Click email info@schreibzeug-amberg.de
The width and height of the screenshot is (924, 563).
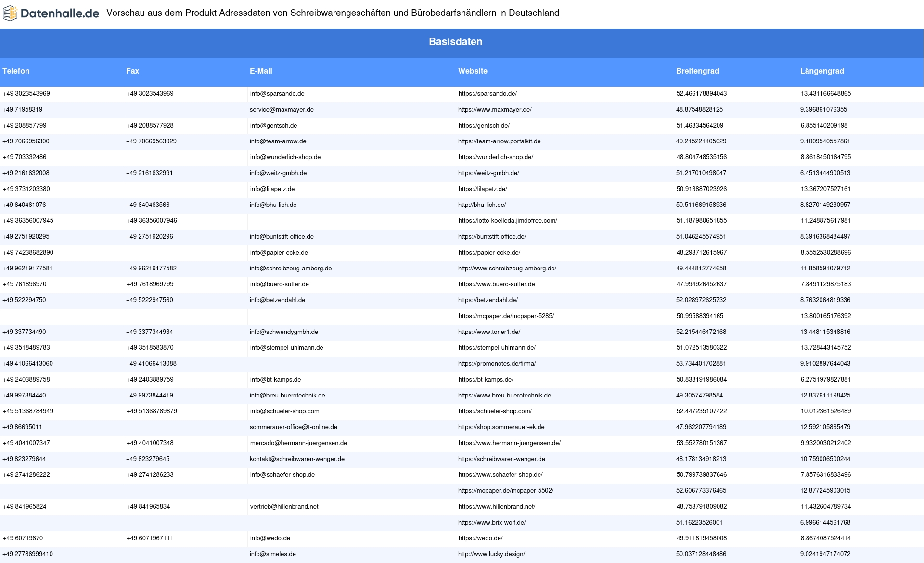291,269
